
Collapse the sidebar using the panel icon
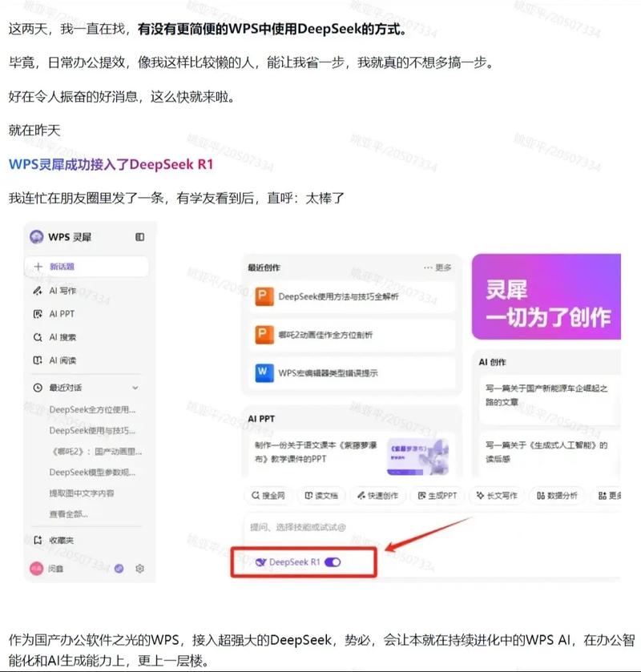click(139, 237)
